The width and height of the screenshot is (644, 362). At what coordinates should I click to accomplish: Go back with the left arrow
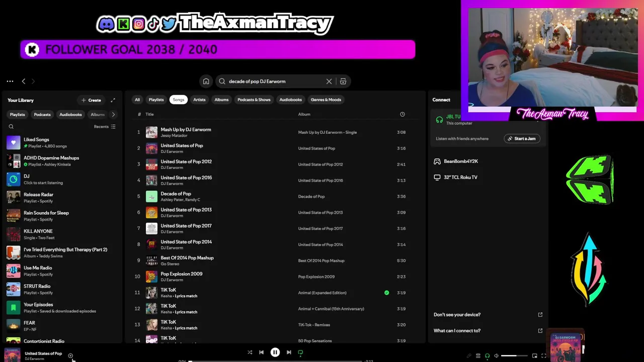click(x=23, y=81)
